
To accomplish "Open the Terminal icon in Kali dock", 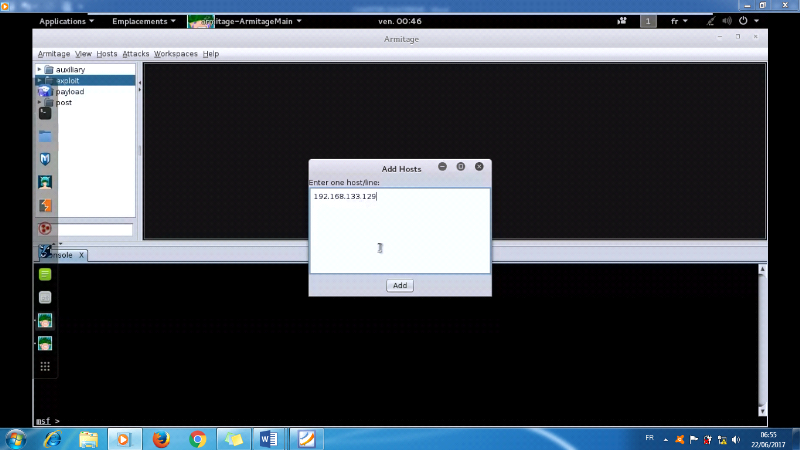I will [x=45, y=113].
